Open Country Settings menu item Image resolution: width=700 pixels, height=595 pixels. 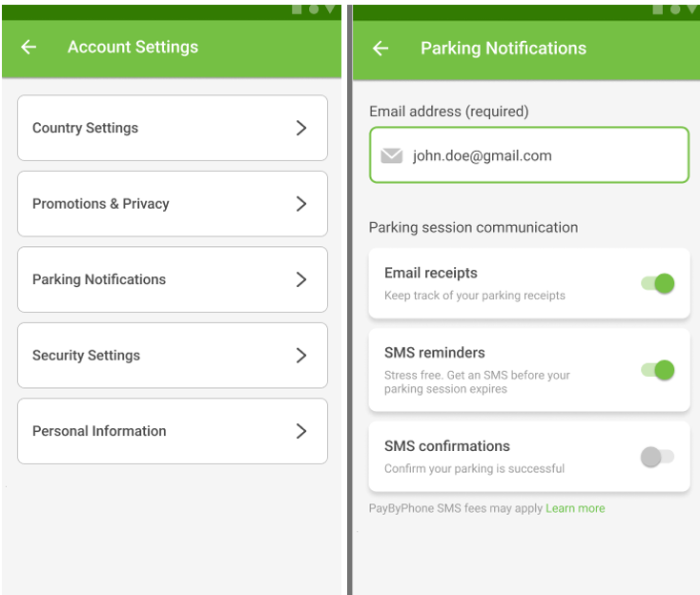[173, 128]
